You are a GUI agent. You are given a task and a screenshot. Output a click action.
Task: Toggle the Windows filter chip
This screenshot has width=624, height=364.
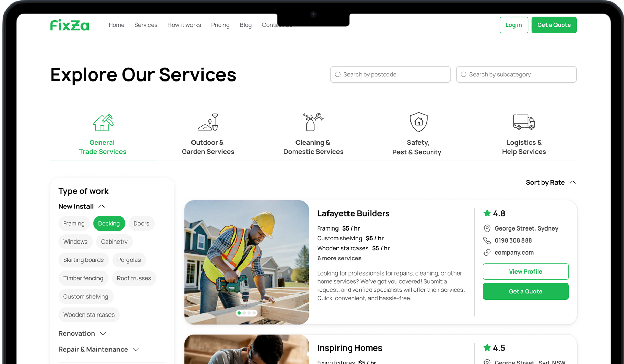tap(75, 242)
